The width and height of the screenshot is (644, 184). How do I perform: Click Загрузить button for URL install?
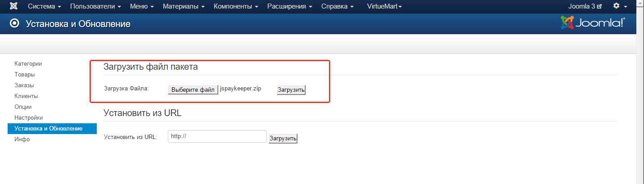(283, 139)
